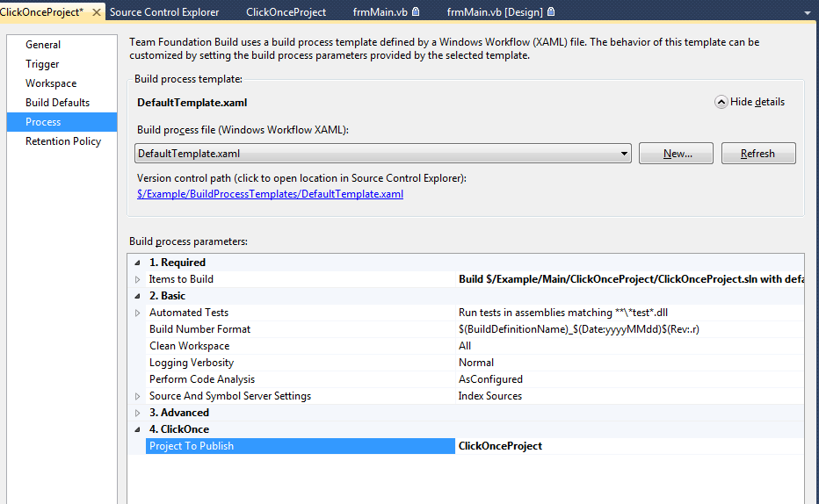Expand the Automated Tests row
819x504 pixels.
pos(137,313)
